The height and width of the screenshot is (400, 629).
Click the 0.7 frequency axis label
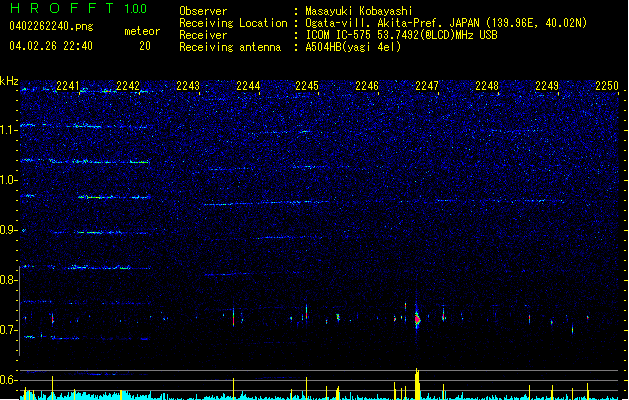[9, 330]
